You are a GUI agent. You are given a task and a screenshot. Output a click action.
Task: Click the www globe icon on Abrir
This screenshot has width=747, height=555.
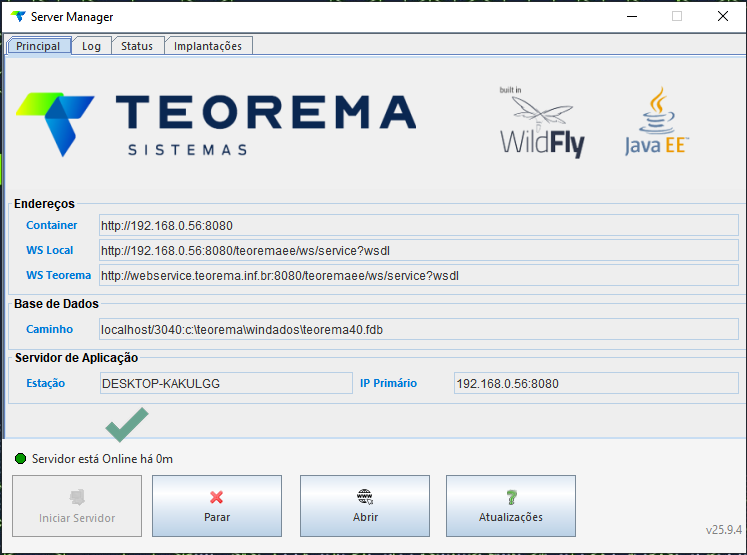365,497
